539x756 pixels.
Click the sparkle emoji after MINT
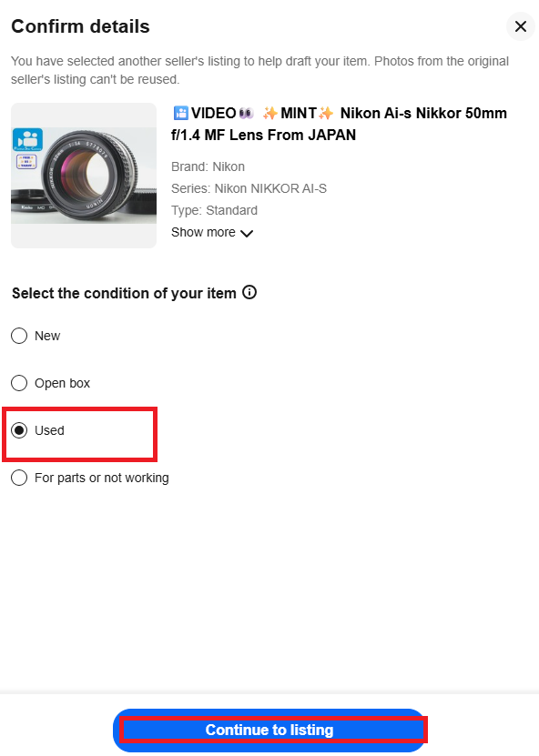pyautogui.click(x=326, y=114)
